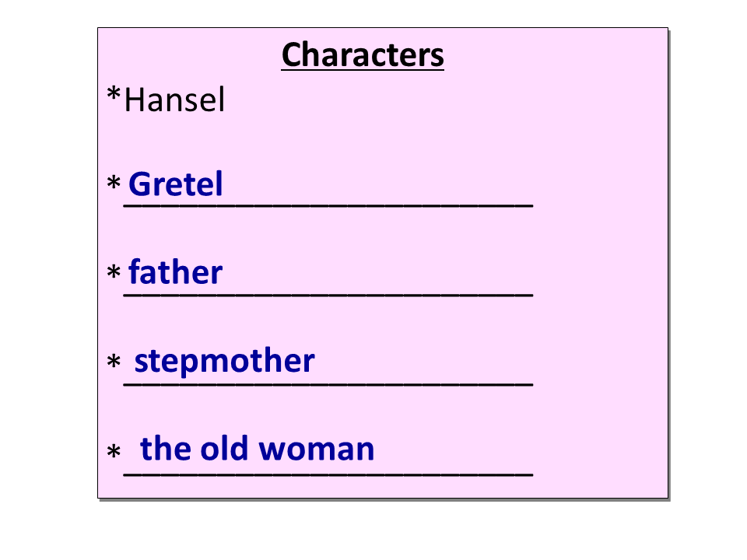The width and height of the screenshot is (747, 560).
Task: Click the asterisk beside stepmother
Action: [x=114, y=362]
